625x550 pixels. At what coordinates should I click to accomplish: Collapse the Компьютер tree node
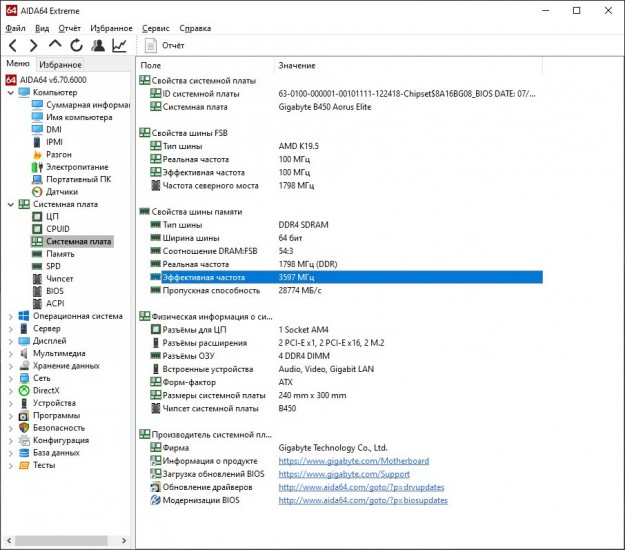[11, 93]
